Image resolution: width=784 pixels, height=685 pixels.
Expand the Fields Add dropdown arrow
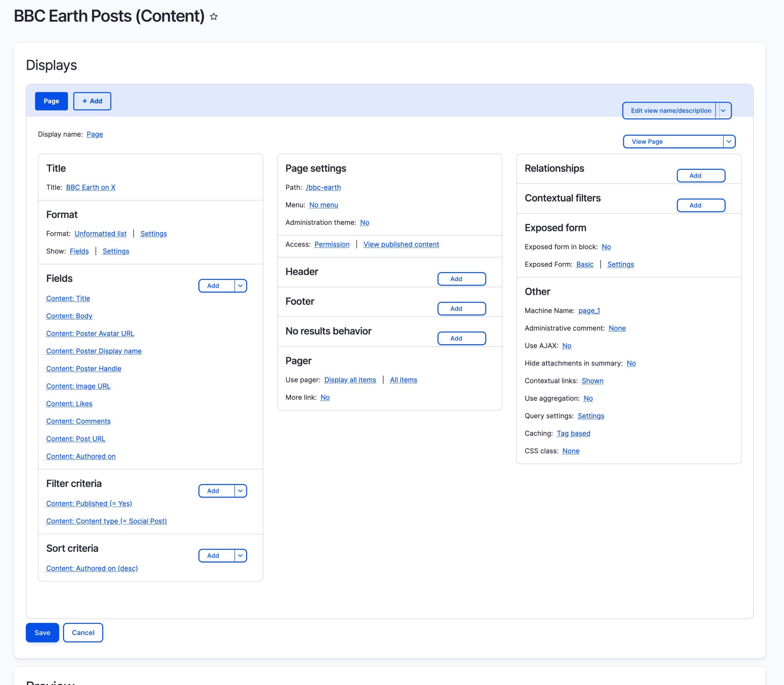(240, 286)
